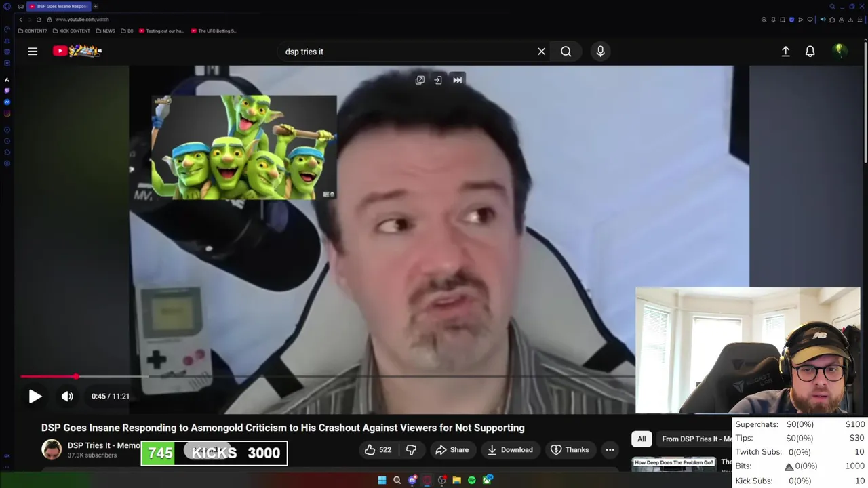Seek on the red video progress bar
Screen dimensions: 868x488
click(328, 376)
